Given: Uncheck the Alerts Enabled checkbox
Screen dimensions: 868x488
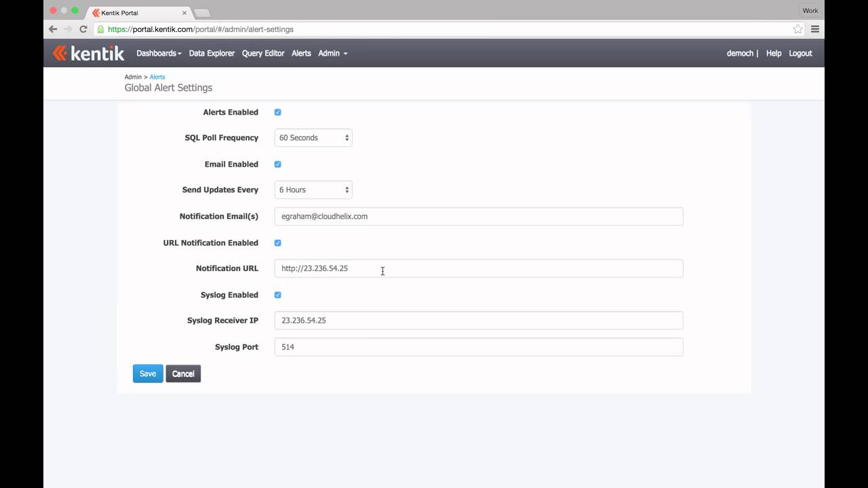Looking at the screenshot, I should (277, 113).
